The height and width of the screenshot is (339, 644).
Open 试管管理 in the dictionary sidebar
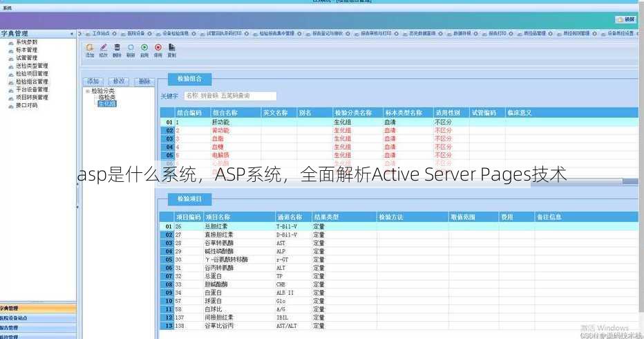click(27, 58)
